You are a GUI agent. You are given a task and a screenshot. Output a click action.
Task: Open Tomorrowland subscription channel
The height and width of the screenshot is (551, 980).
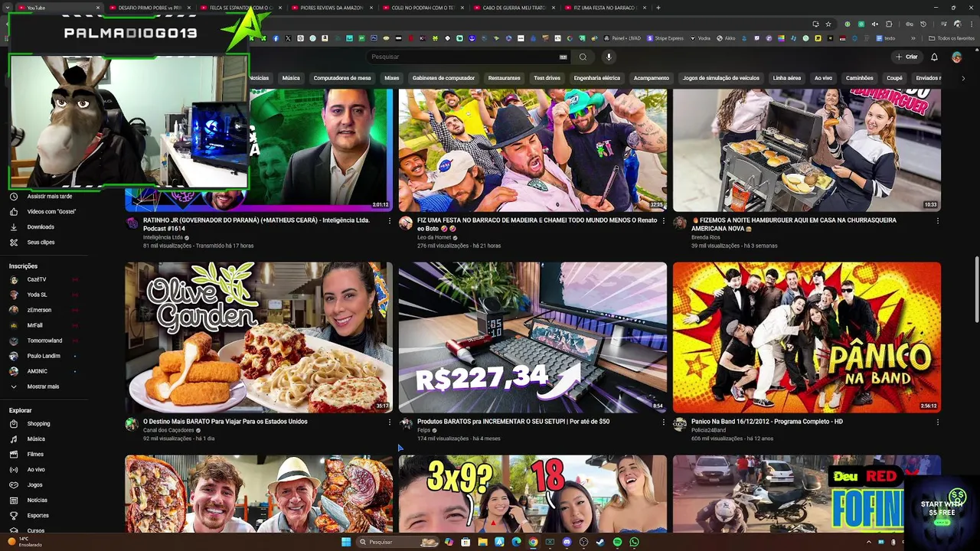tap(44, 341)
